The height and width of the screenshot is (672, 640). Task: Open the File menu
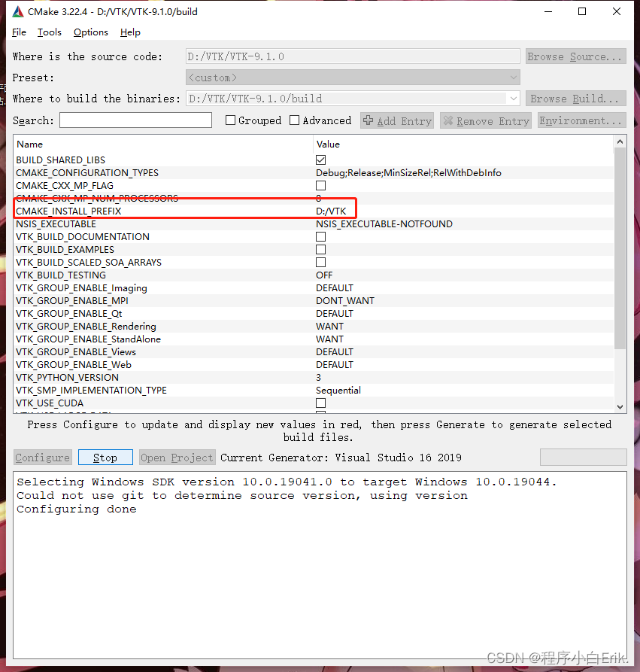coord(19,32)
